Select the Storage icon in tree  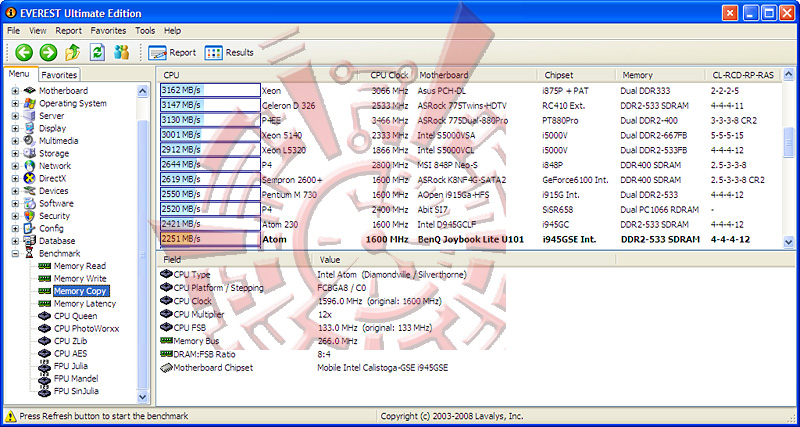(30, 154)
